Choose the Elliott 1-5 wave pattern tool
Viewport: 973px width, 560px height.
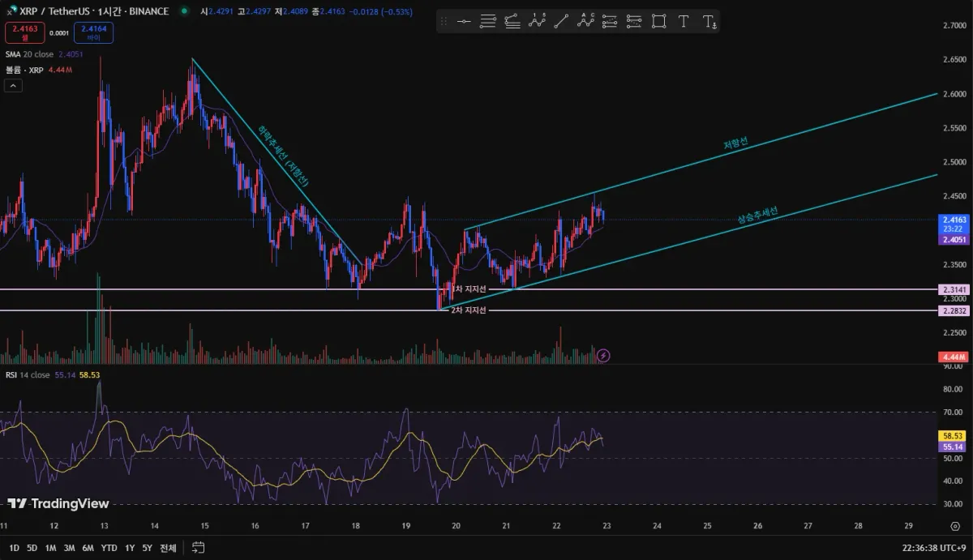pyautogui.click(x=537, y=22)
